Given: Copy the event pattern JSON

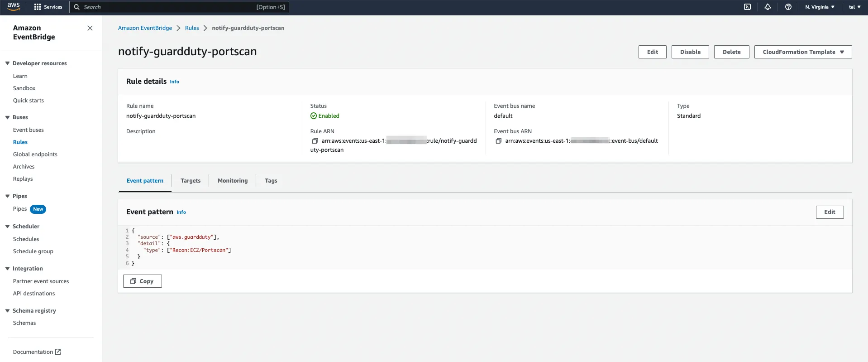Looking at the screenshot, I should click(142, 281).
